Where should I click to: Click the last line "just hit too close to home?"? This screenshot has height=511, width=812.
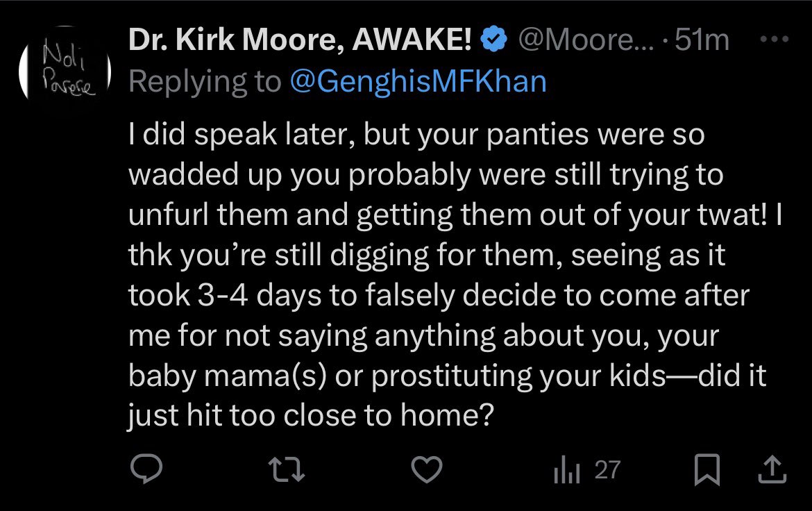click(309, 414)
